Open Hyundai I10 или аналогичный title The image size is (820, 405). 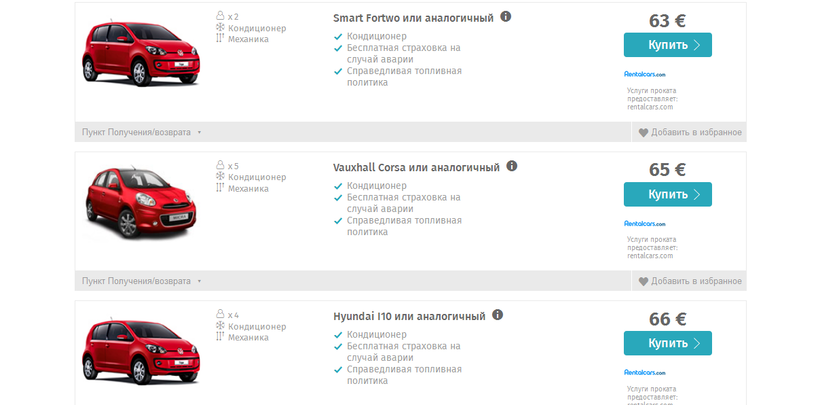tap(408, 316)
